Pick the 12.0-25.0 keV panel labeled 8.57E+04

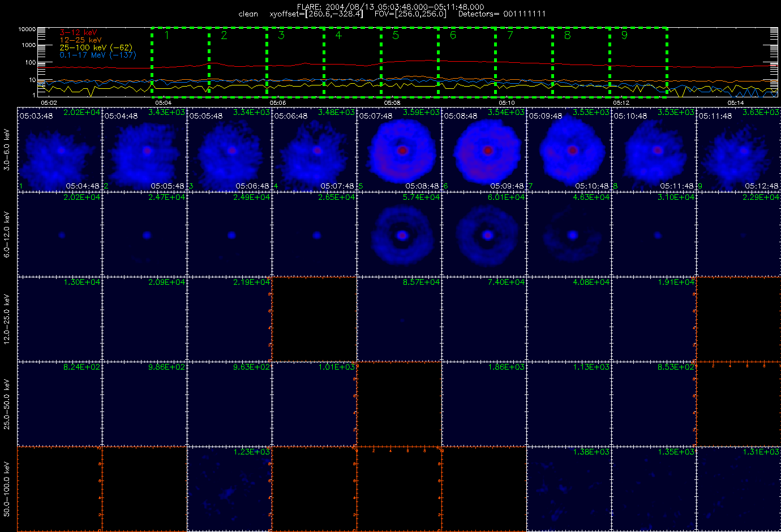399,319
